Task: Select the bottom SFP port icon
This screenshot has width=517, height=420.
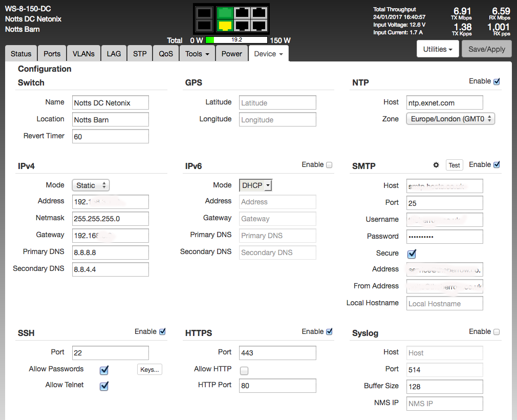Action: [205, 25]
